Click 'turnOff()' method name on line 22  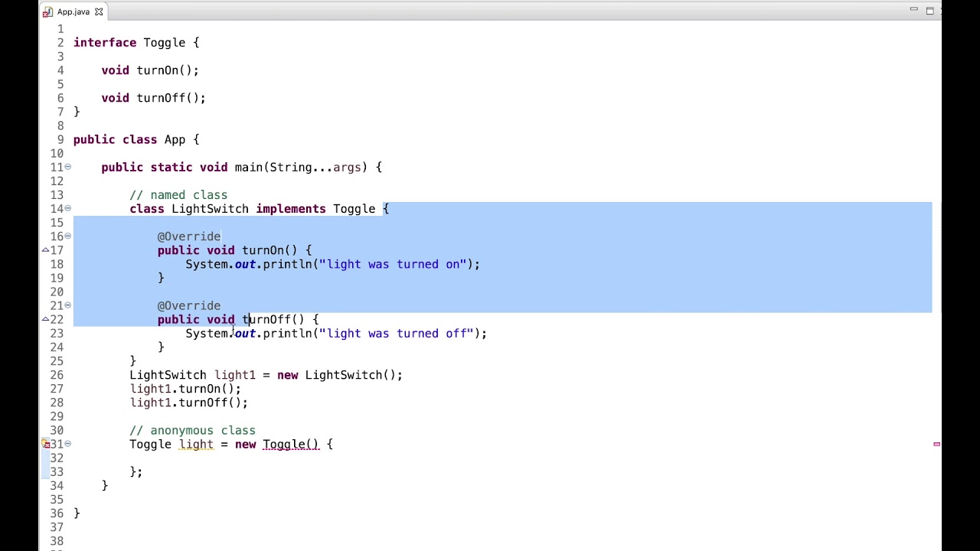tap(273, 320)
